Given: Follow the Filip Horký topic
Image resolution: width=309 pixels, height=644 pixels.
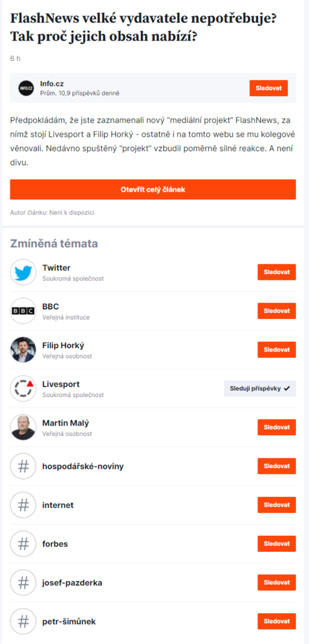Looking at the screenshot, I should [277, 349].
